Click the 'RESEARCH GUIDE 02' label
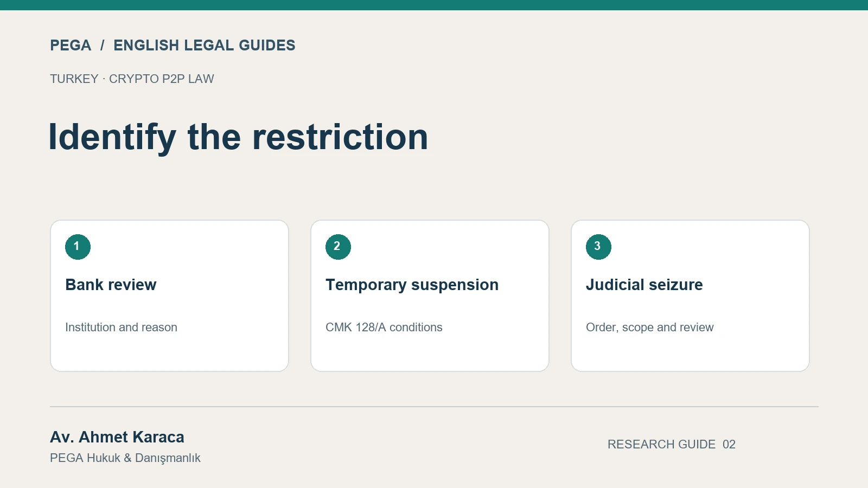This screenshot has height=488, width=868. tap(672, 445)
